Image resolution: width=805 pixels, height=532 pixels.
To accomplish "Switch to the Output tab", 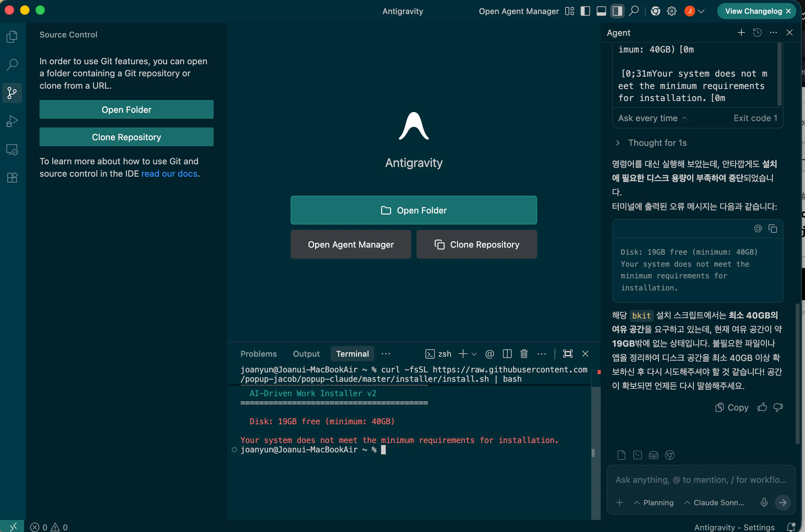I will (306, 354).
